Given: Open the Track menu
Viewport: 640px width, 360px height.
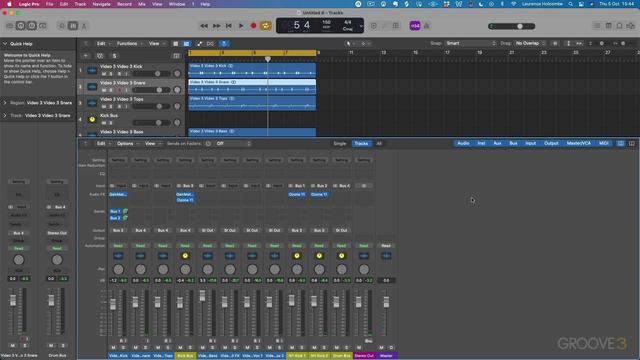Looking at the screenshot, I should click(x=80, y=4).
